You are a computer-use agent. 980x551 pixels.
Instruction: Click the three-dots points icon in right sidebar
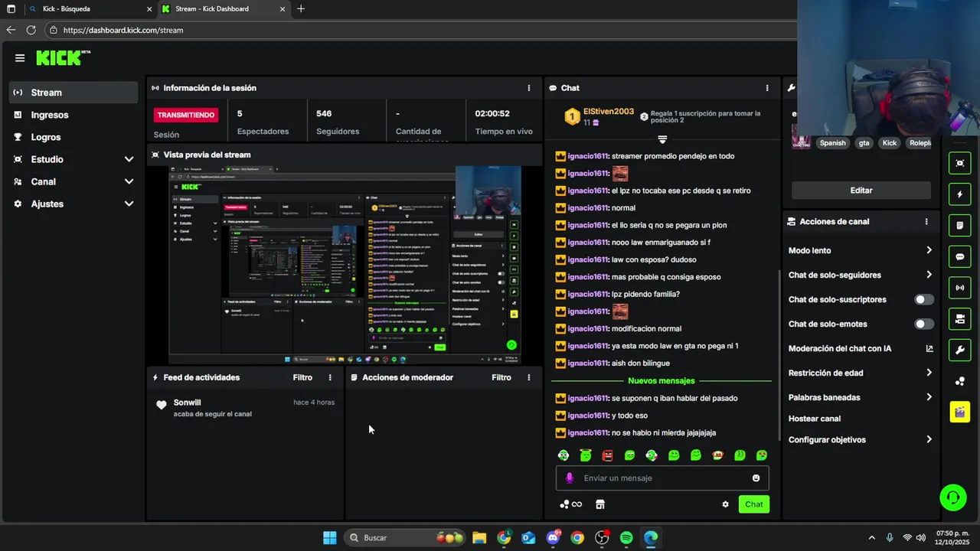[x=960, y=381]
